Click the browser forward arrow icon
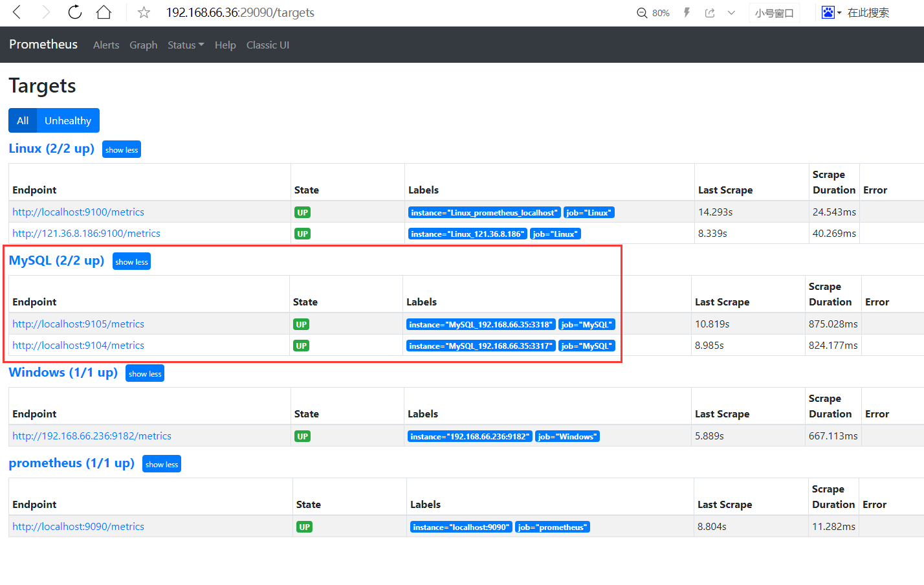The width and height of the screenshot is (924, 585). 46,12
